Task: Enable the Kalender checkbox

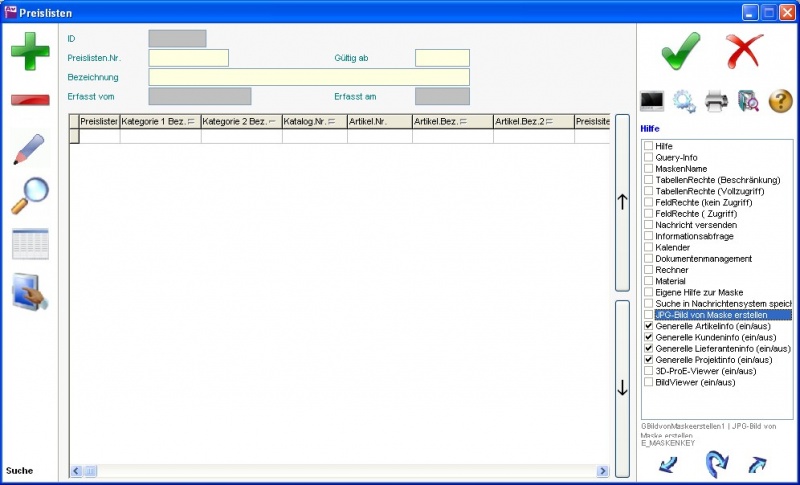Action: click(x=649, y=247)
